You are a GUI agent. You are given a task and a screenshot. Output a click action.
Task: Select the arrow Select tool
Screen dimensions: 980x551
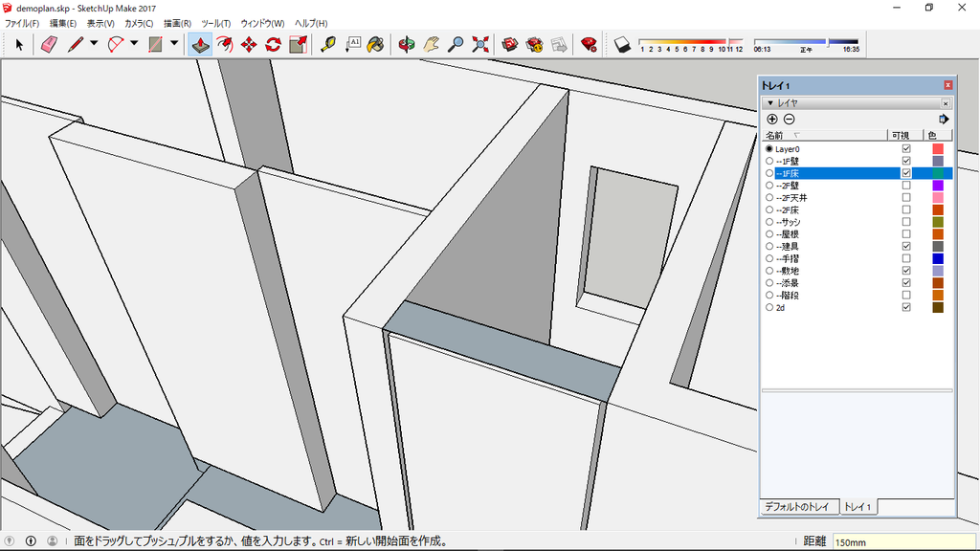coord(19,44)
